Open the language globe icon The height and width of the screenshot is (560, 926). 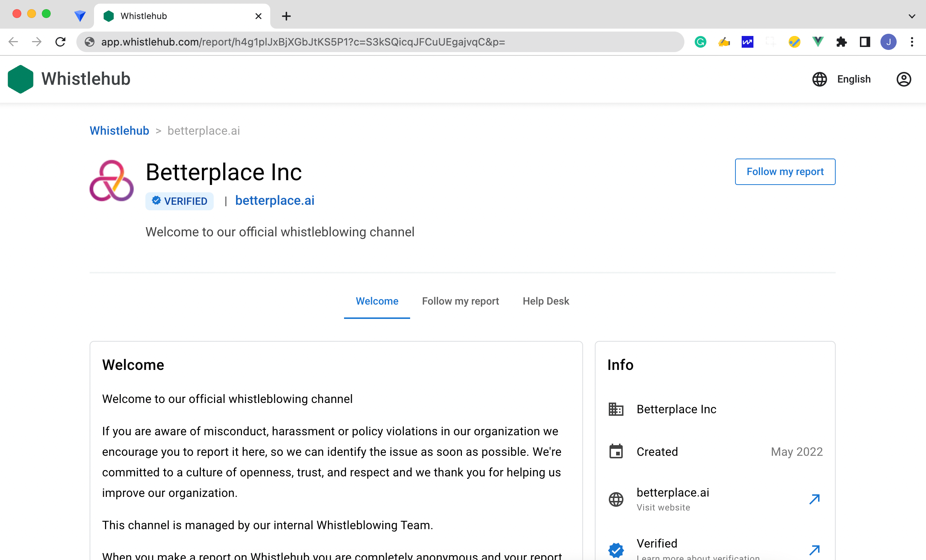(820, 79)
